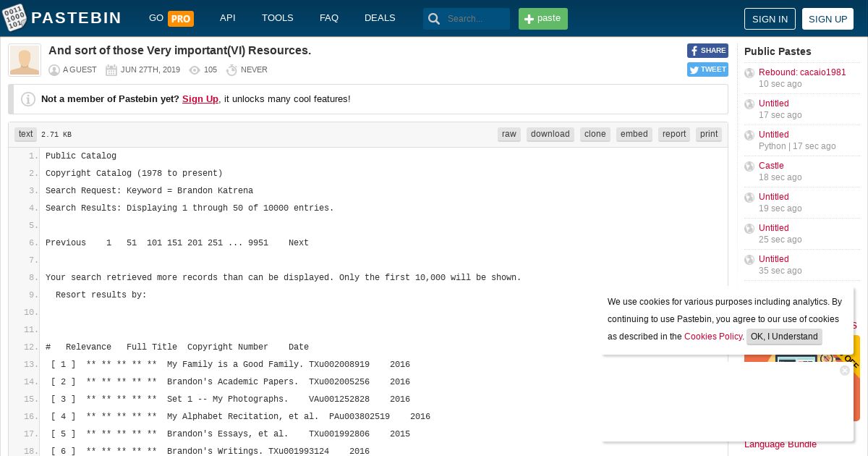Accept cookies with OK, I Understand
Viewport: 868px width, 456px height.
[784, 337]
